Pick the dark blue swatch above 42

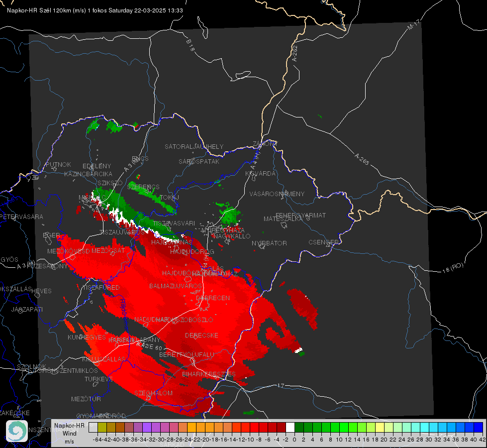[x=479, y=427]
